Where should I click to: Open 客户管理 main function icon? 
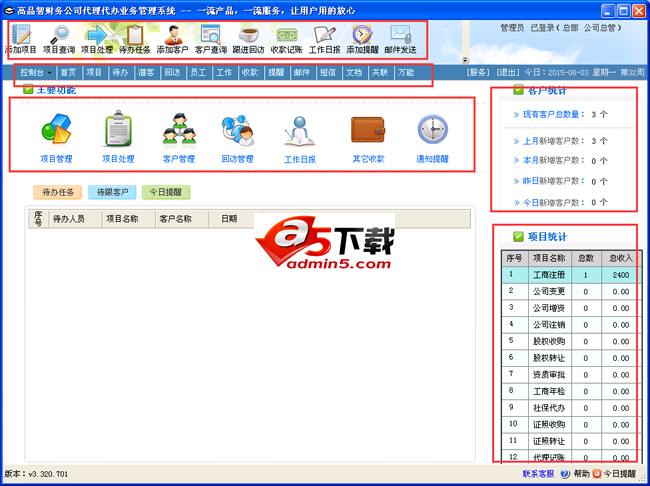click(x=179, y=129)
